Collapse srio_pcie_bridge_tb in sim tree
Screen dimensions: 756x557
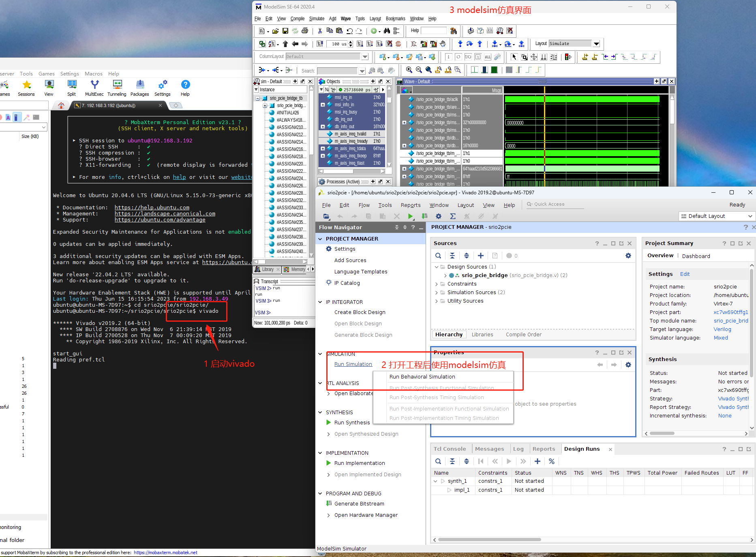pos(257,98)
